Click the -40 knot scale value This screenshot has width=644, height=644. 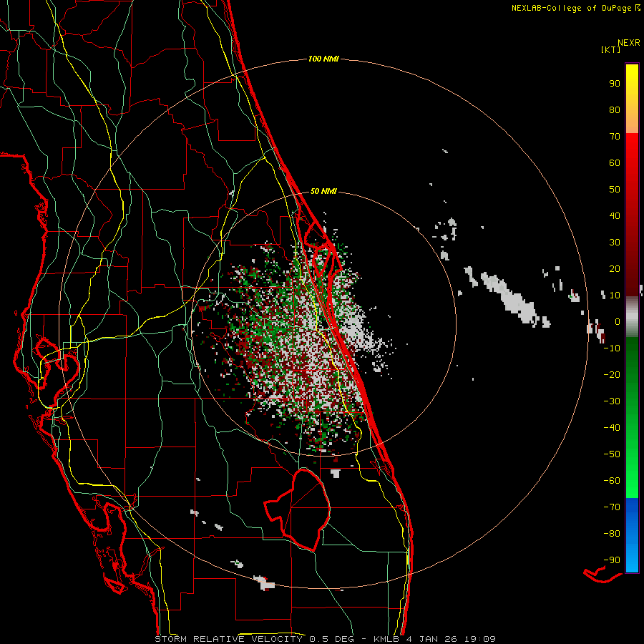[x=612, y=428]
